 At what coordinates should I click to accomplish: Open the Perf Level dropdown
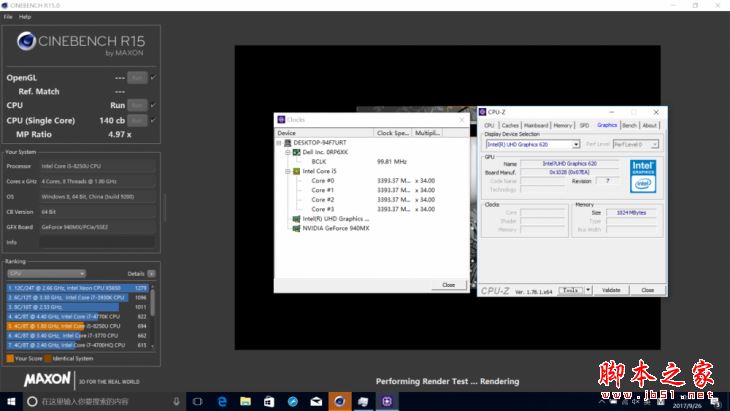click(654, 144)
